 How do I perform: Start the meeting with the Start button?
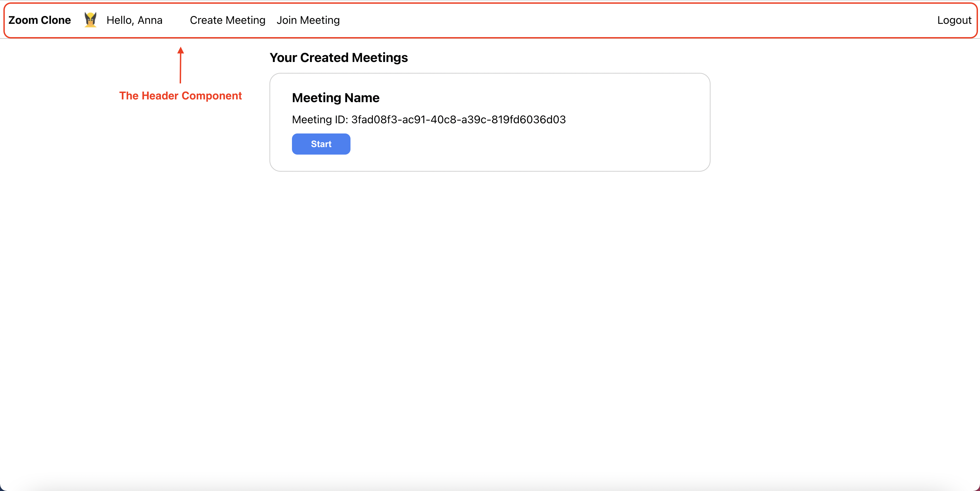pyautogui.click(x=321, y=144)
